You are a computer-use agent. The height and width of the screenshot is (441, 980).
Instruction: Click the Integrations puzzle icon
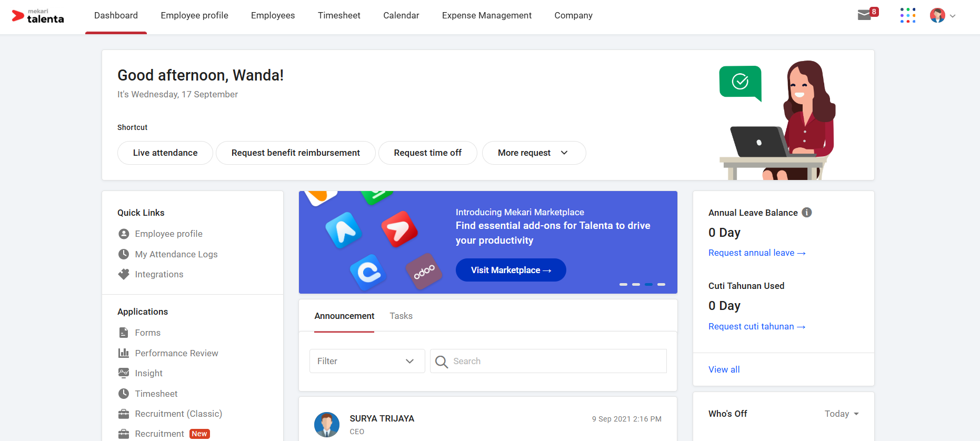tap(124, 274)
